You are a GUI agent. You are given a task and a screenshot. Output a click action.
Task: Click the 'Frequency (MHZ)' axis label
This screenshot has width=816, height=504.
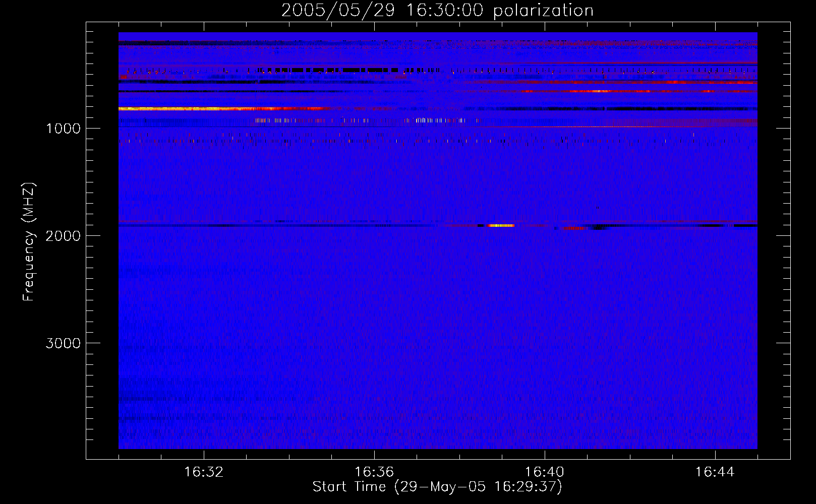coord(29,242)
